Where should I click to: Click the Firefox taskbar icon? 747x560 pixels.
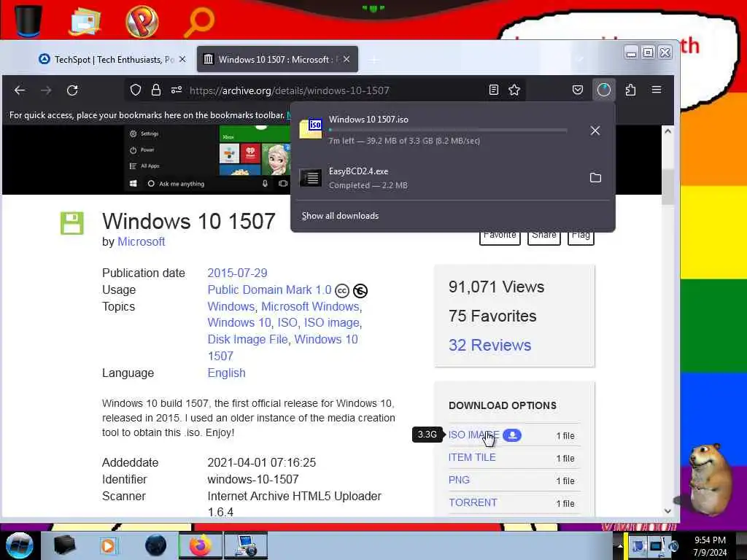pos(201,545)
